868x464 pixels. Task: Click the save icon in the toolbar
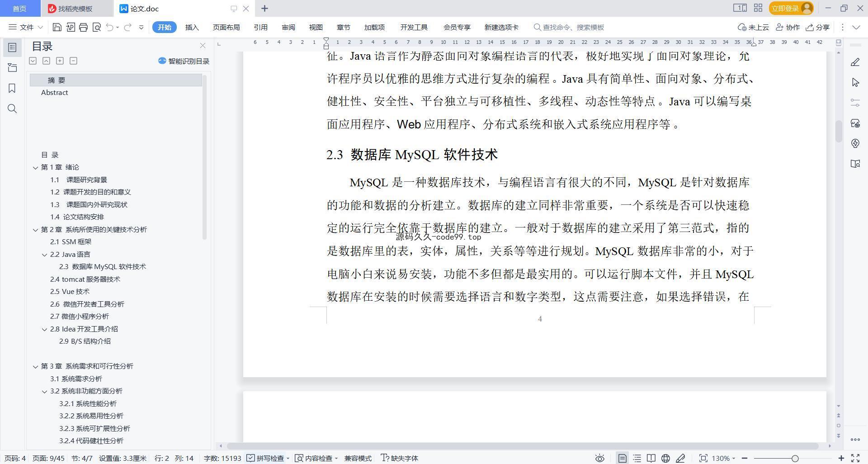point(57,27)
